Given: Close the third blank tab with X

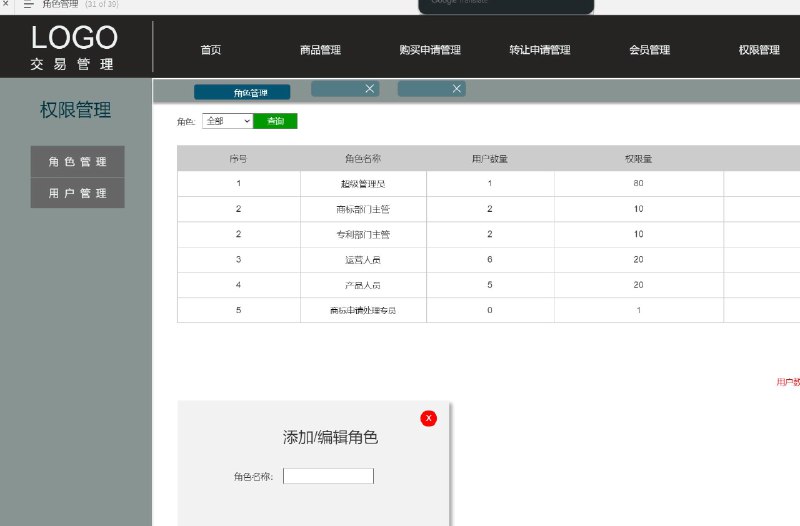Looking at the screenshot, I should [457, 89].
